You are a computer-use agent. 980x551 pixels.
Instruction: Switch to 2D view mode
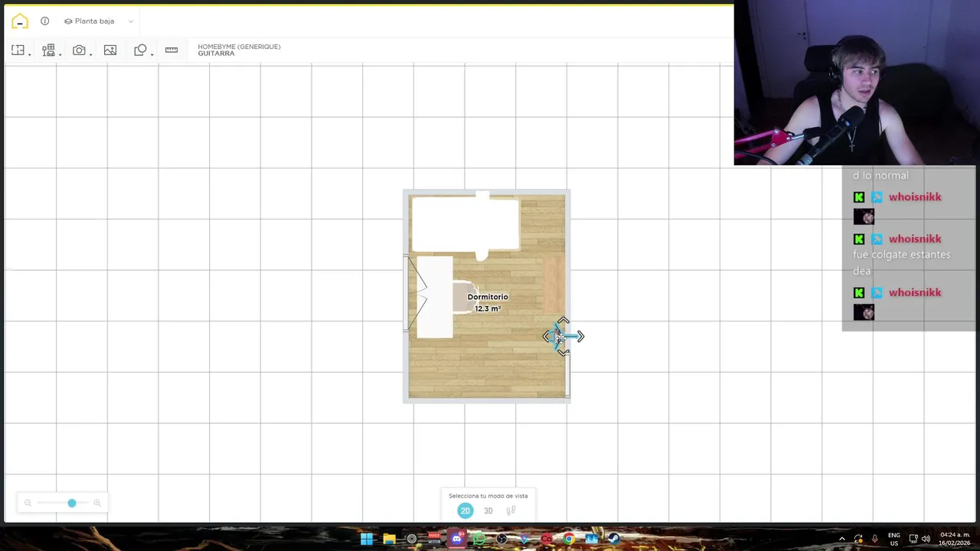click(465, 510)
